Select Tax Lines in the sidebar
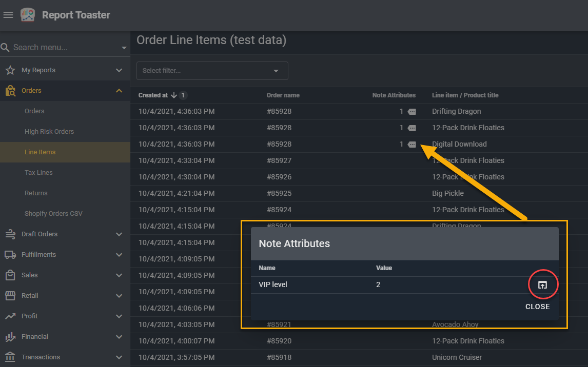The height and width of the screenshot is (367, 588). point(38,173)
